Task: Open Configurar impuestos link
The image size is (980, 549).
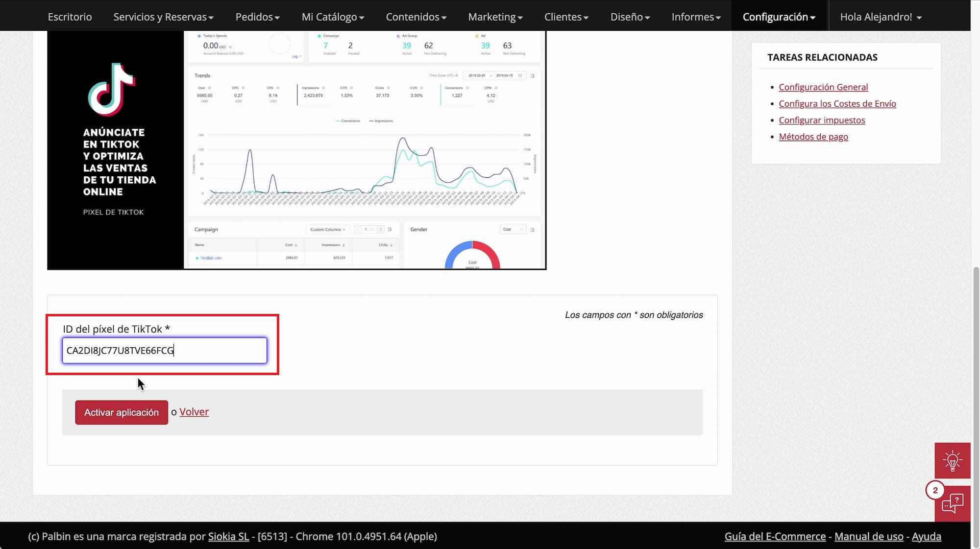Action: click(x=822, y=120)
